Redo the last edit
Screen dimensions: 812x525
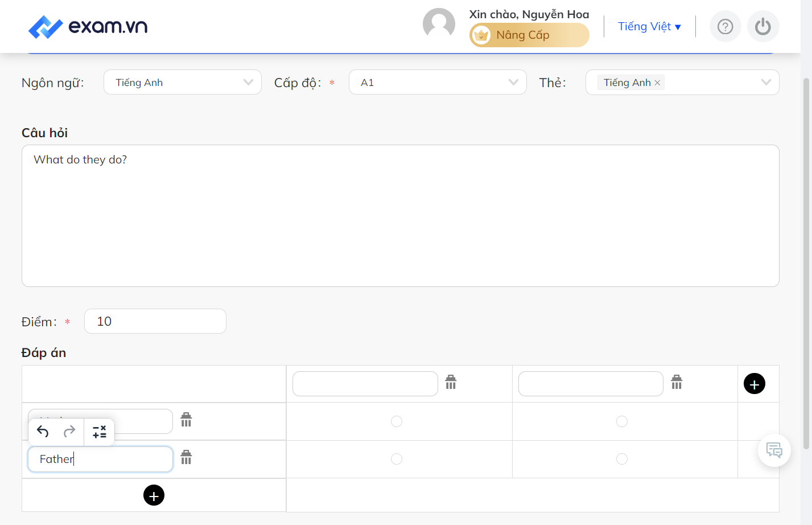click(69, 432)
